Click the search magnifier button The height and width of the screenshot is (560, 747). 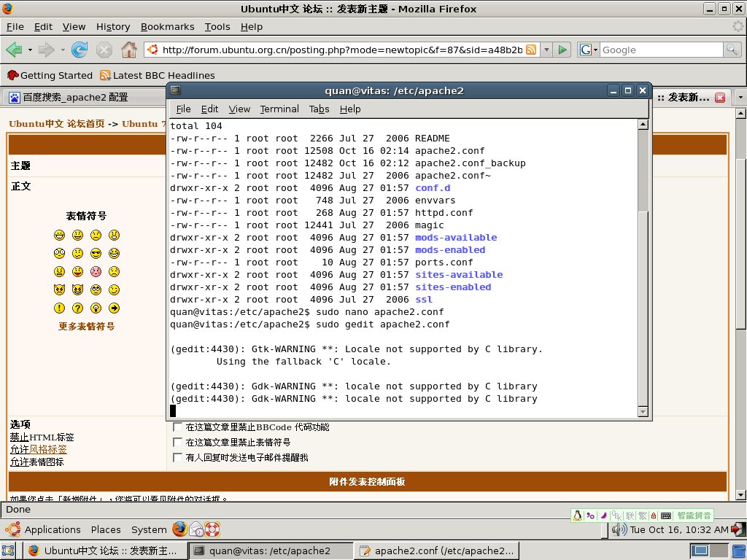coord(731,50)
